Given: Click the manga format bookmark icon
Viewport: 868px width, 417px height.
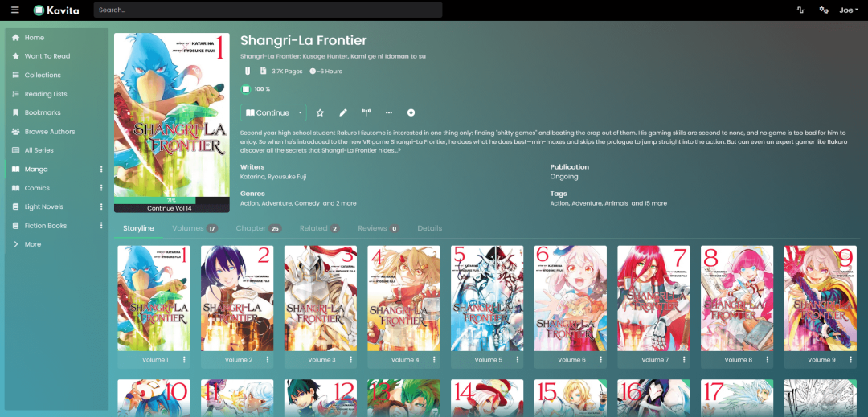Looking at the screenshot, I should (x=248, y=72).
